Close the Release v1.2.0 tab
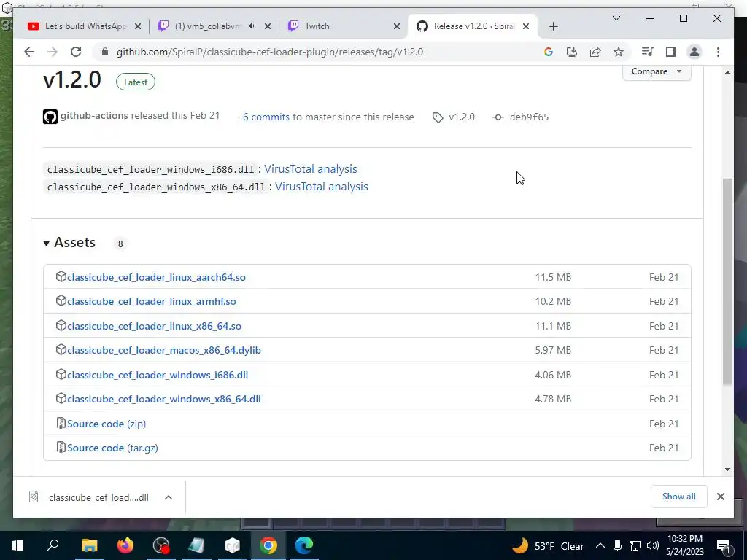 tap(526, 26)
